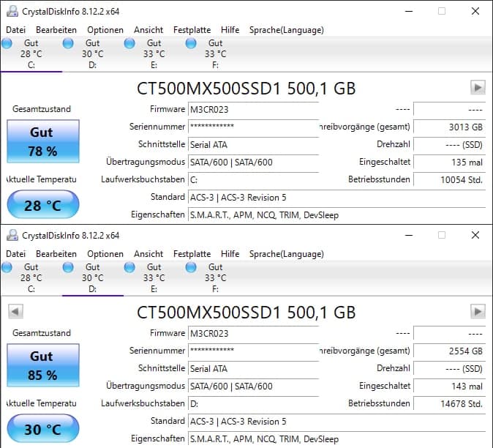The image size is (493, 448).
Task: Minimize the top CrystalDiskInfo window
Action: [409, 11]
